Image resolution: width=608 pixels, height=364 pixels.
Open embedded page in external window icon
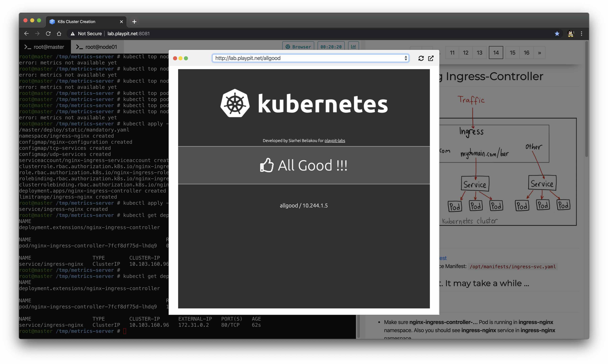click(431, 58)
